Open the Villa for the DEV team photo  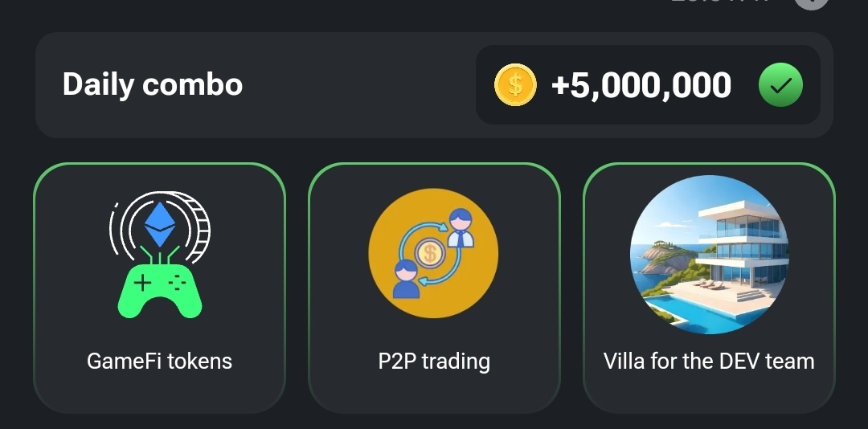pyautogui.click(x=709, y=254)
